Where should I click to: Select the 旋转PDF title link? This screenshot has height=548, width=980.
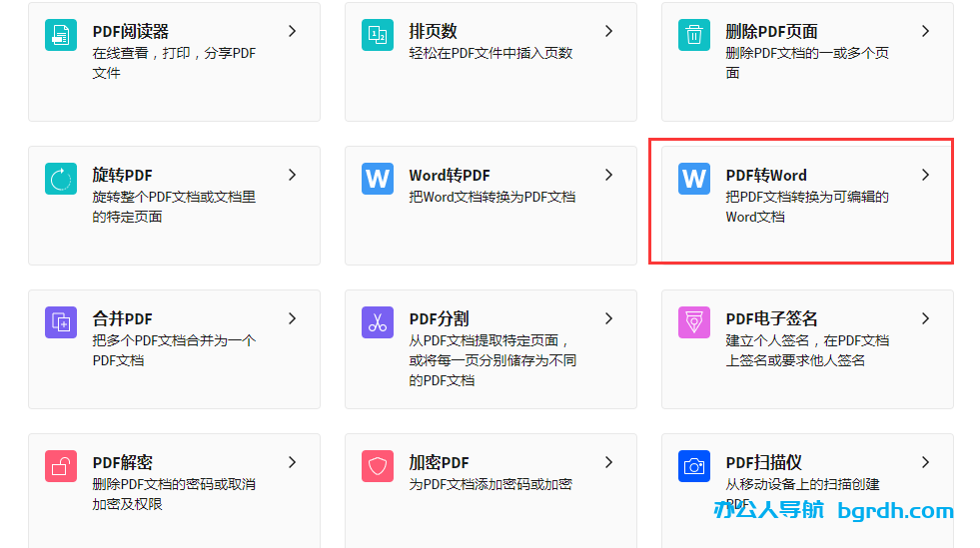click(123, 175)
